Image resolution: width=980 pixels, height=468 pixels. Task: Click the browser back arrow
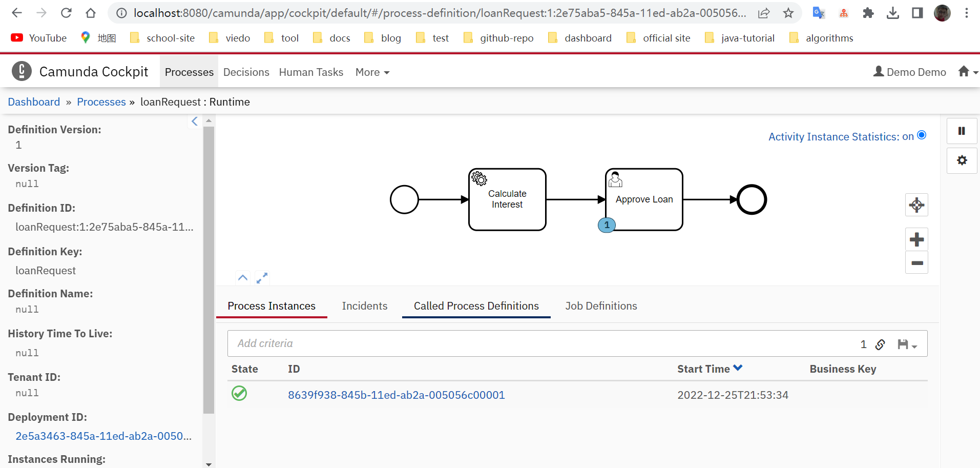pyautogui.click(x=17, y=13)
